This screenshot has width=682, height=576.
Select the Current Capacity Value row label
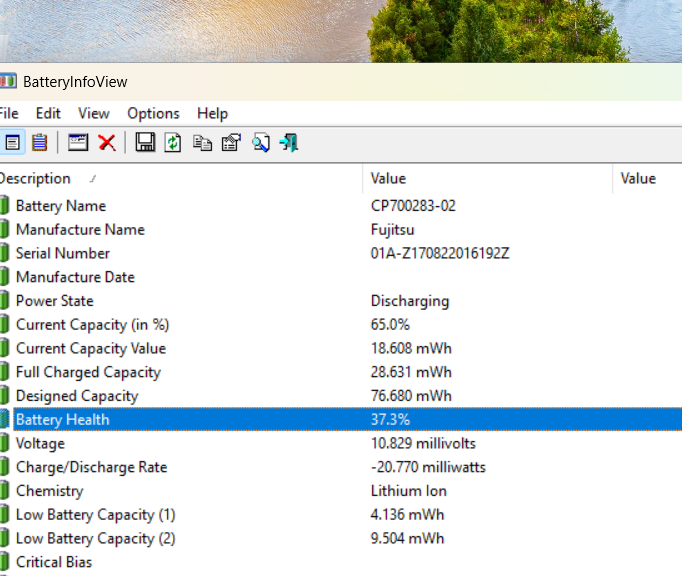(x=91, y=348)
